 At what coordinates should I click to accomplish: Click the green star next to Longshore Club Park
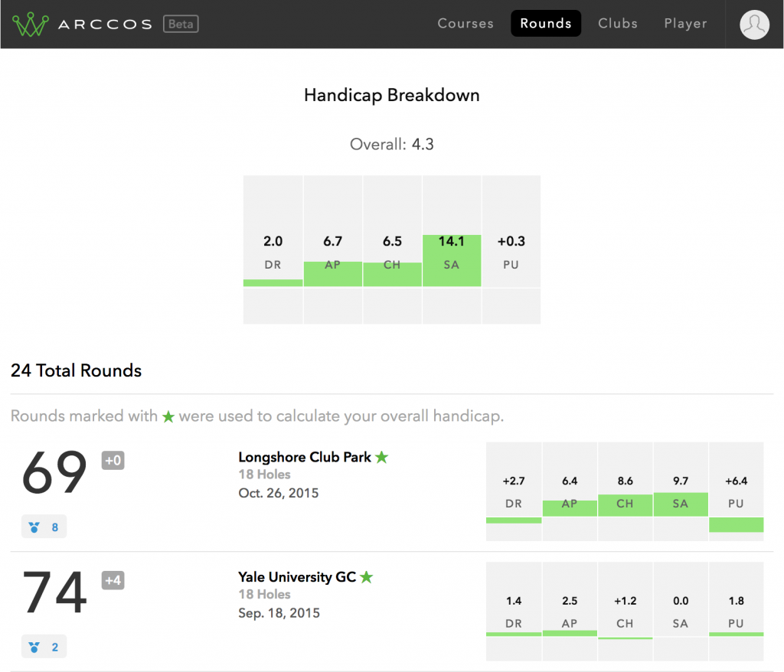tap(382, 457)
